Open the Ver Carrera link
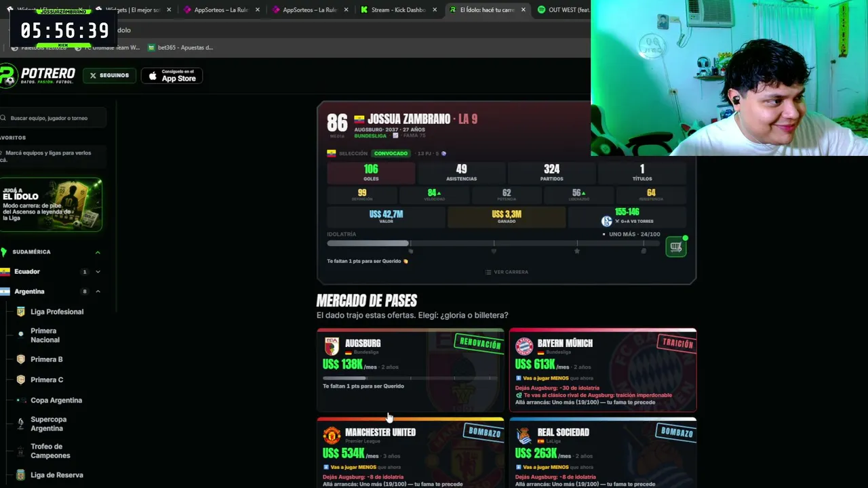The height and width of the screenshot is (488, 868). 507,272
